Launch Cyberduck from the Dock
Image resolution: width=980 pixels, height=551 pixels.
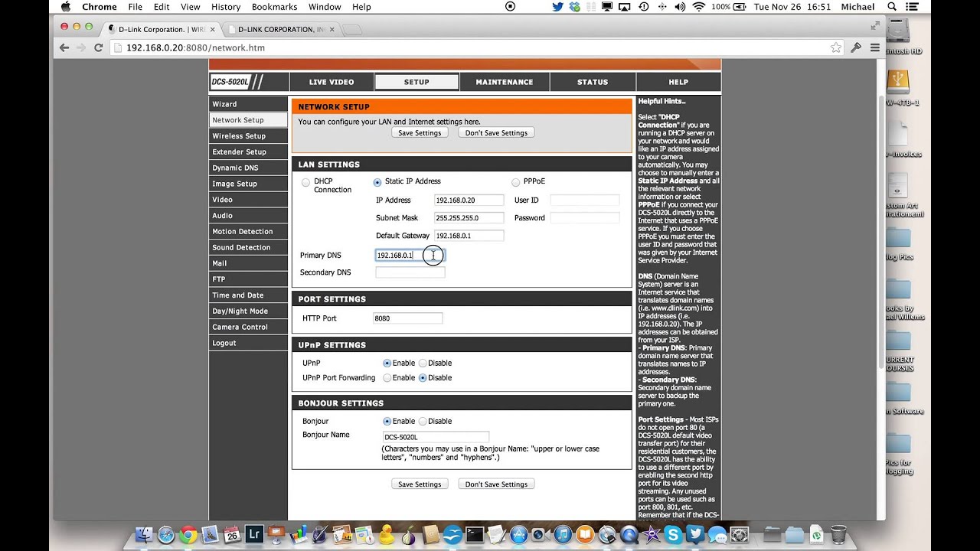click(x=387, y=534)
